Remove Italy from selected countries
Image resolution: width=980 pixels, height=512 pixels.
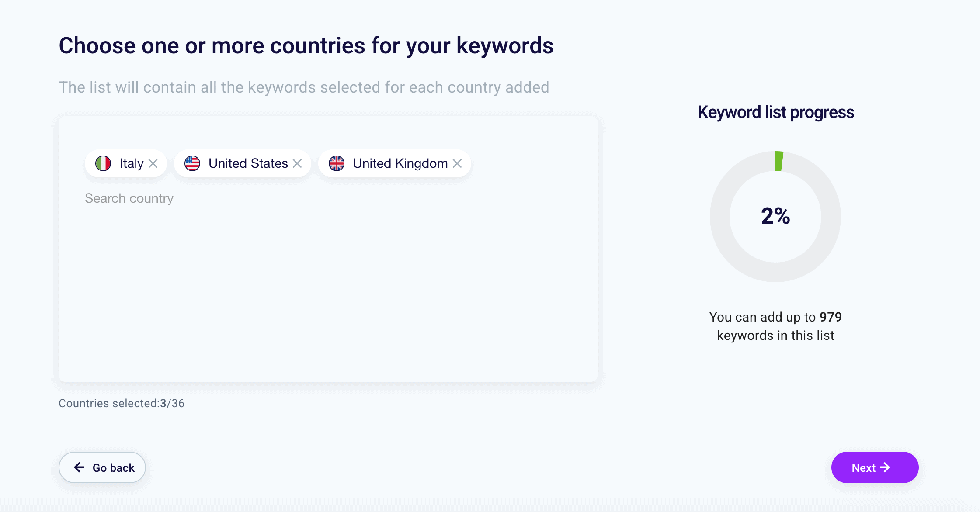(x=153, y=163)
